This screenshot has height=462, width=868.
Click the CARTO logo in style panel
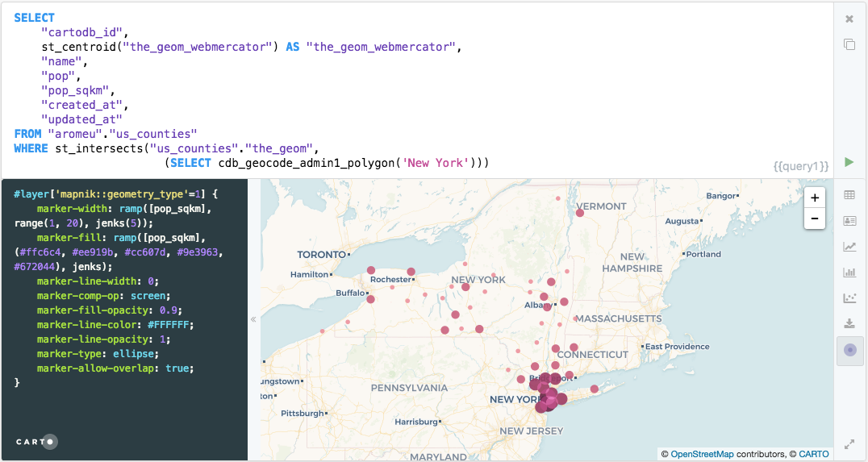pyautogui.click(x=36, y=442)
